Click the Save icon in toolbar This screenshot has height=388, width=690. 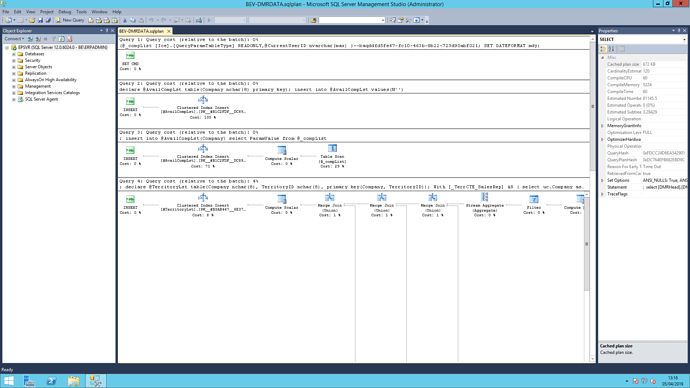pyautogui.click(x=40, y=20)
